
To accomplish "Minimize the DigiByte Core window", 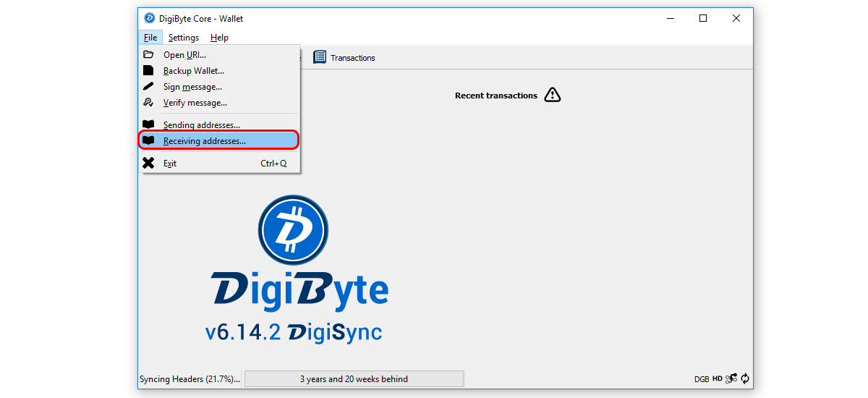I will click(x=669, y=19).
